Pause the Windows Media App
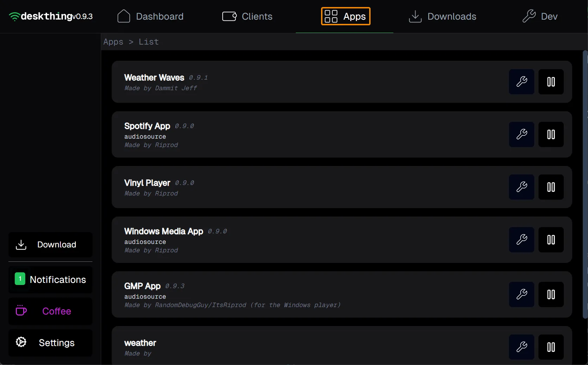The width and height of the screenshot is (588, 365). [551, 240]
